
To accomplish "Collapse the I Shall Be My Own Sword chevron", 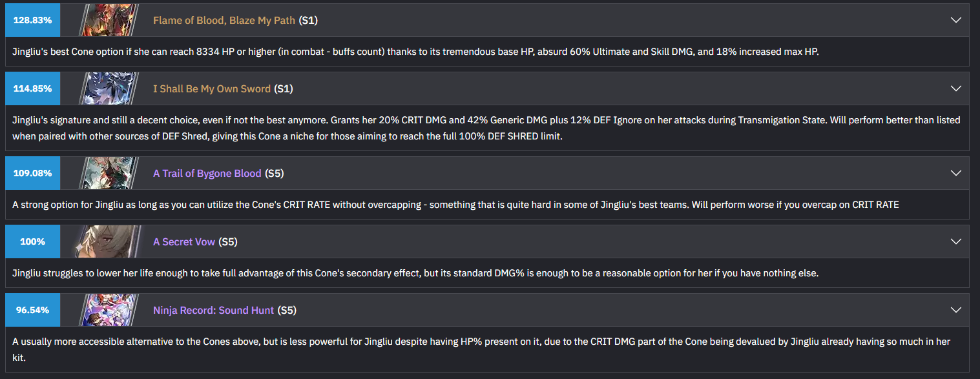I will (x=956, y=88).
